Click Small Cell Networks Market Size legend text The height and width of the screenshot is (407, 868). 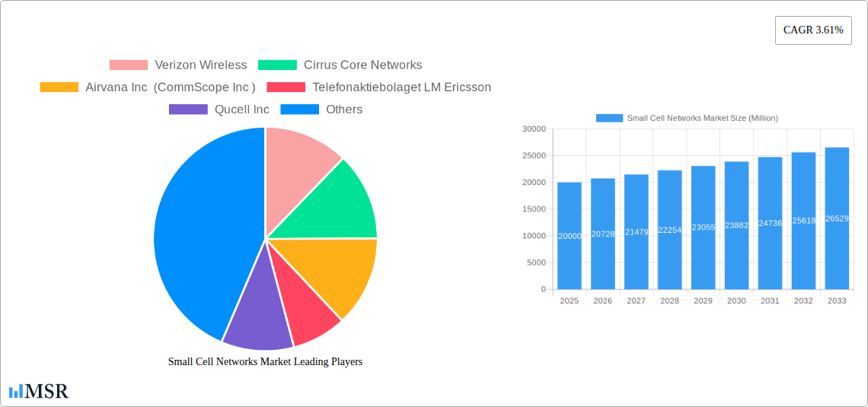click(703, 119)
